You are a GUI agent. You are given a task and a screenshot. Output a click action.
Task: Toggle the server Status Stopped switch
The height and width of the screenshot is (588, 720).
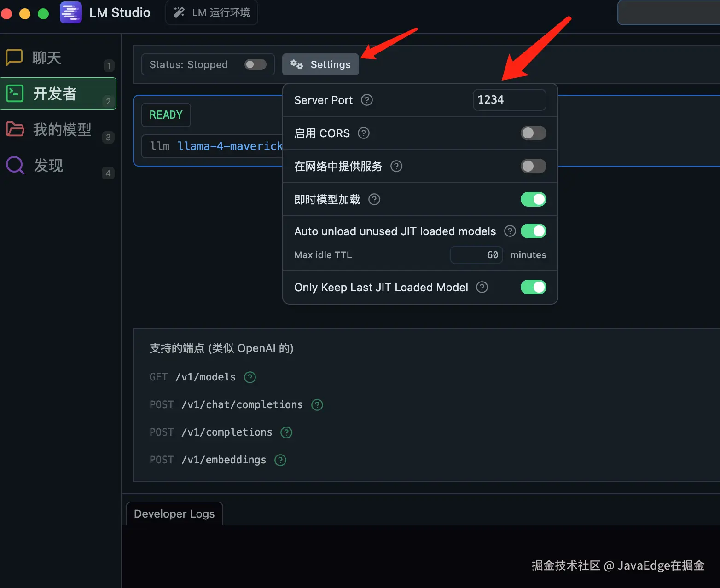point(255,64)
